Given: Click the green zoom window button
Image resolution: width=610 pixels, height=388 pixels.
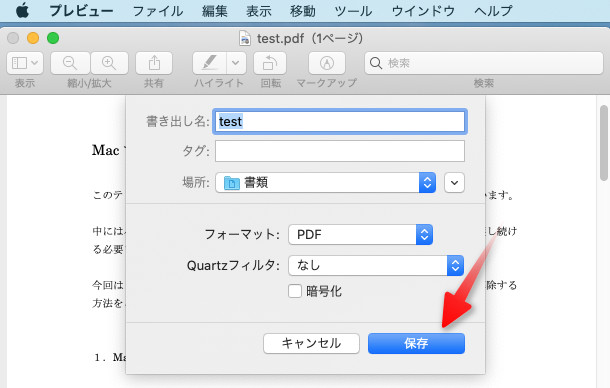Looking at the screenshot, I should (x=53, y=38).
